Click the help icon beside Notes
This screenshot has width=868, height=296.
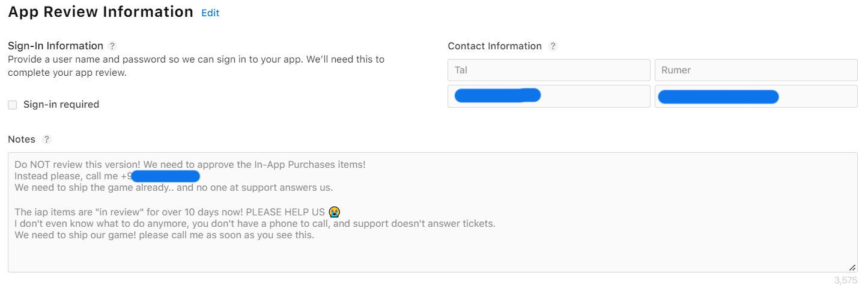point(47,139)
